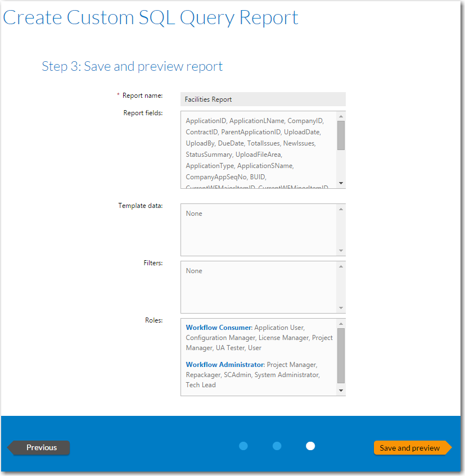
Task: Select the Workflow Administrator role label
Action: point(224,364)
